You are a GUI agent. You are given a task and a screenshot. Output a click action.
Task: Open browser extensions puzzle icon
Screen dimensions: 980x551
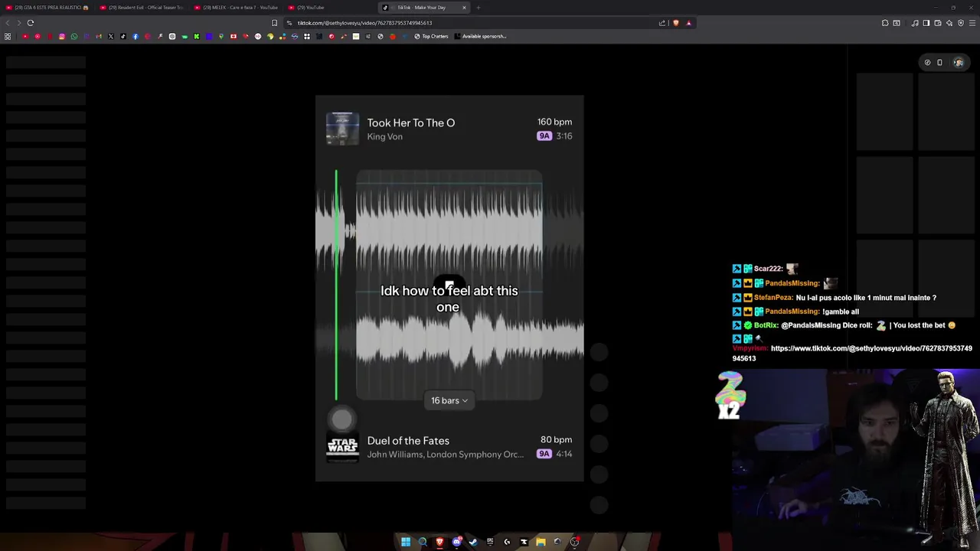pos(885,23)
